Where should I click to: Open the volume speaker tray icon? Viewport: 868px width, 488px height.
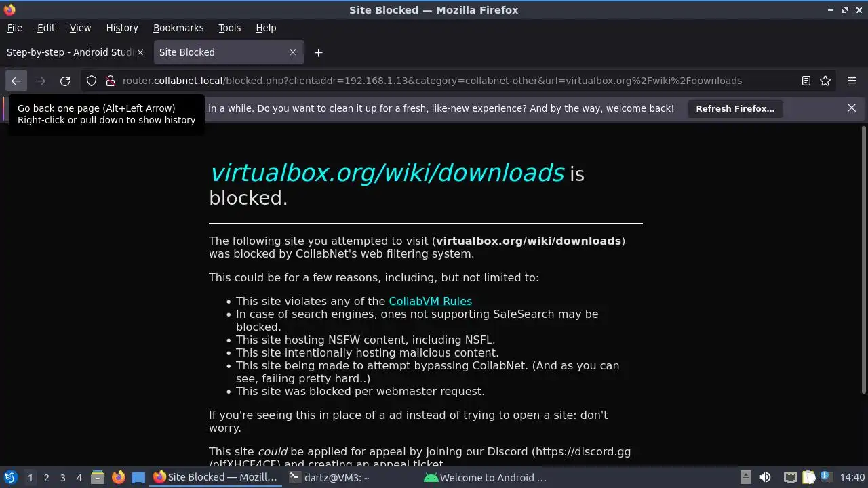[x=765, y=477]
